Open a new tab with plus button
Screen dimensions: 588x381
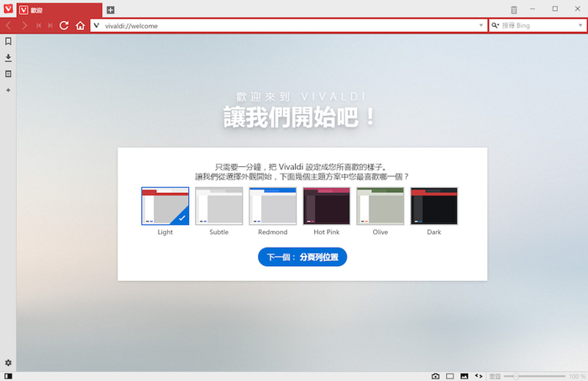(x=110, y=10)
